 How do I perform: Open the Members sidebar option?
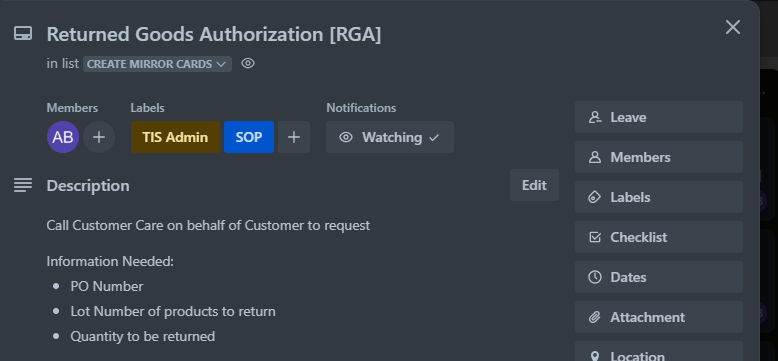coord(659,157)
